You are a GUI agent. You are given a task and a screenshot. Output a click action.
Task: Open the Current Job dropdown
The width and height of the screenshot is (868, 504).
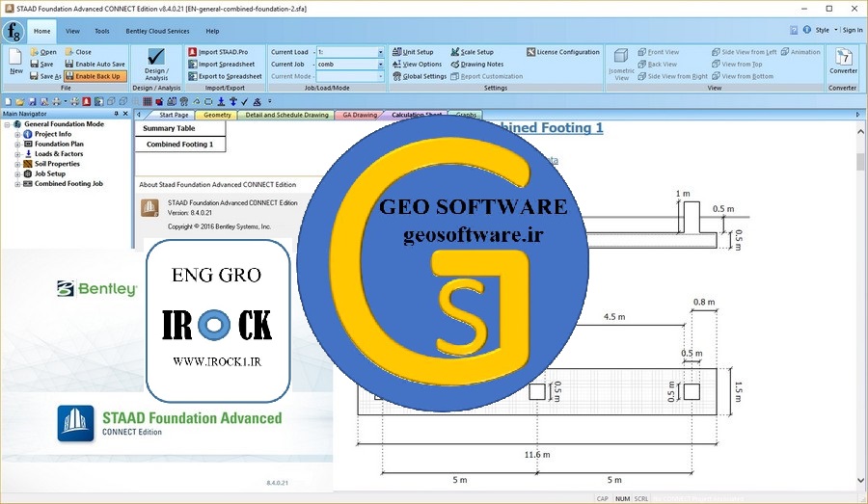click(379, 65)
